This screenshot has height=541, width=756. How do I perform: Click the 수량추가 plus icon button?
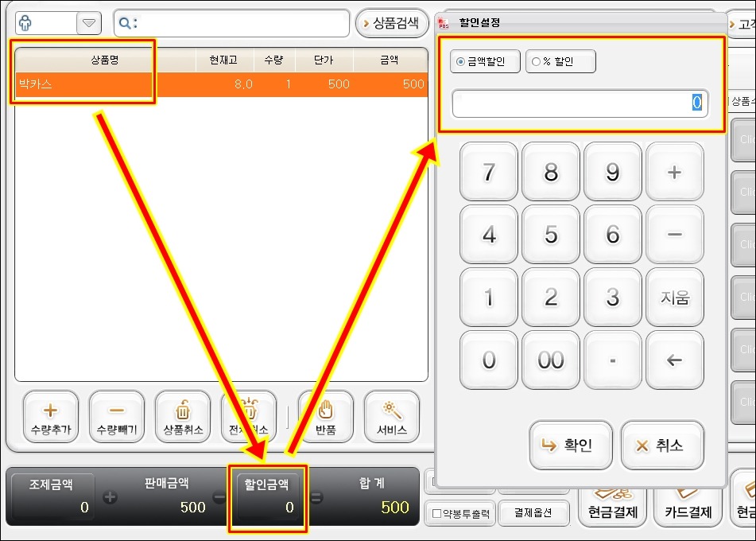click(x=50, y=417)
